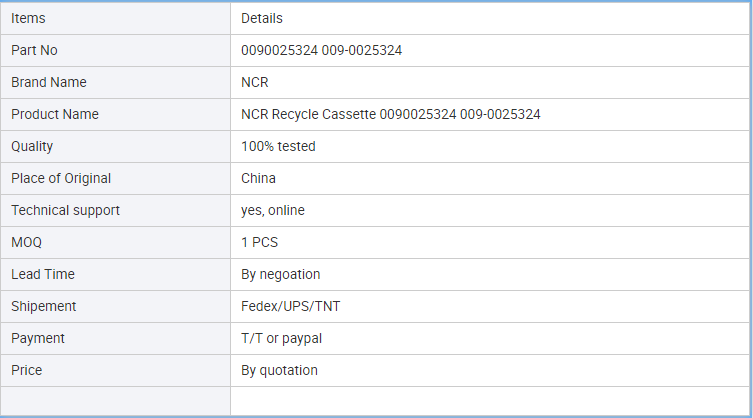The image size is (753, 418).
Task: Click the 100% tested value
Action: pyautogui.click(x=278, y=147)
